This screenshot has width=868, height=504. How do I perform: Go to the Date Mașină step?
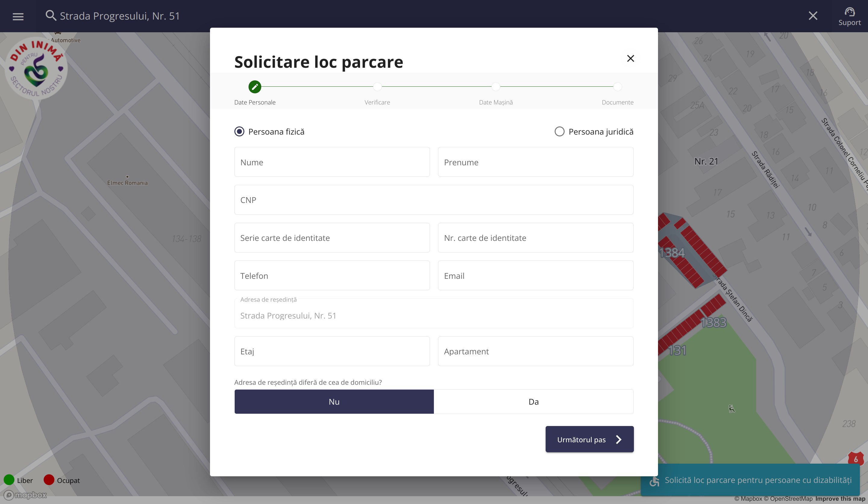pos(495,87)
